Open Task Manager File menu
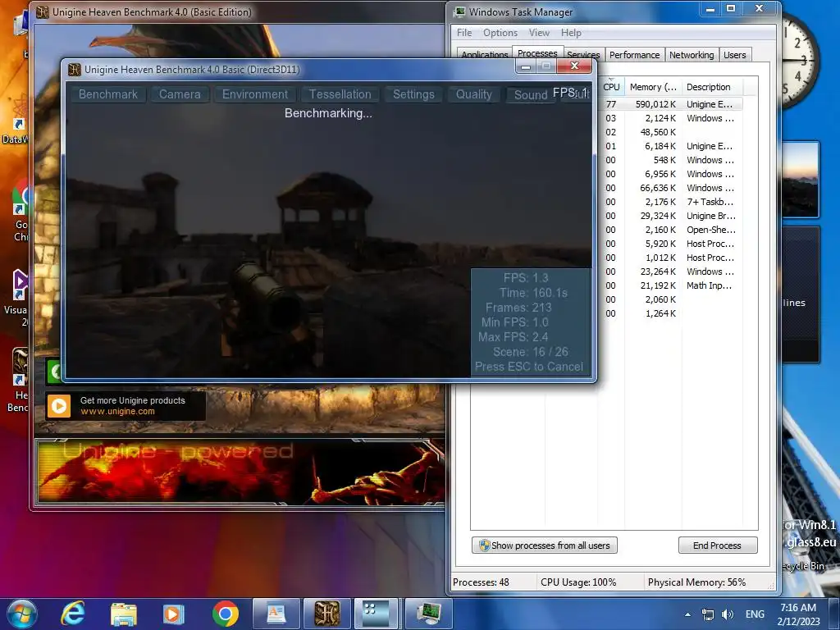Viewport: 840px width, 630px height. click(x=464, y=33)
